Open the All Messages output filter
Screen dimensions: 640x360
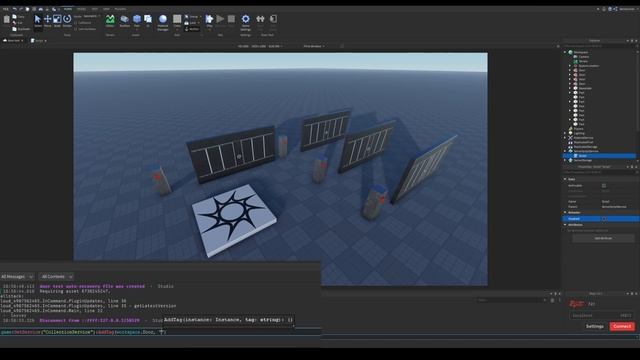click(17, 277)
